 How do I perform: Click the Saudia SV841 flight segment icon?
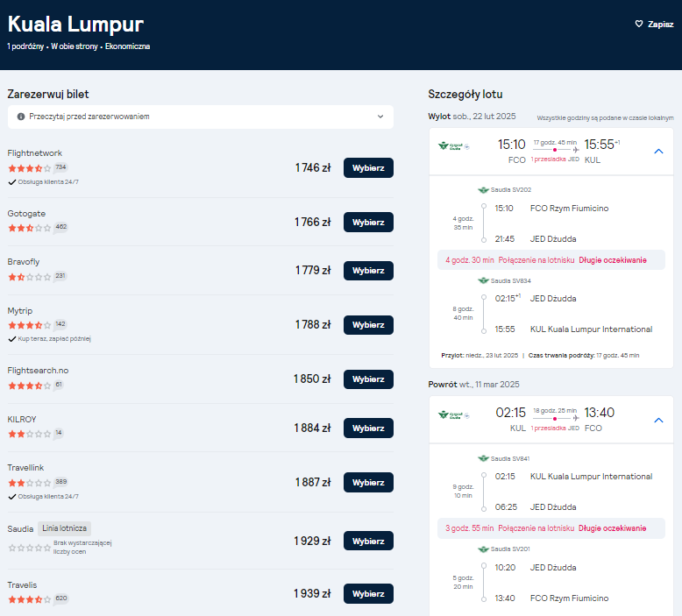(483, 458)
